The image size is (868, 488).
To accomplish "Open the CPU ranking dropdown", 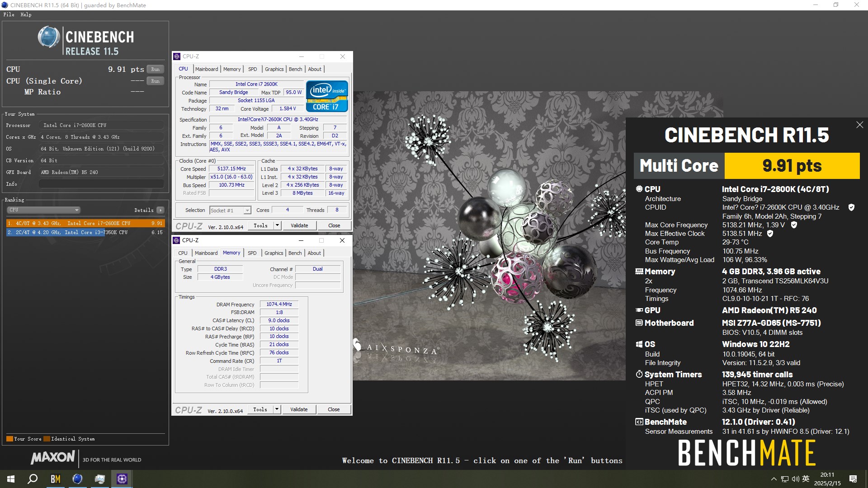I will [43, 210].
